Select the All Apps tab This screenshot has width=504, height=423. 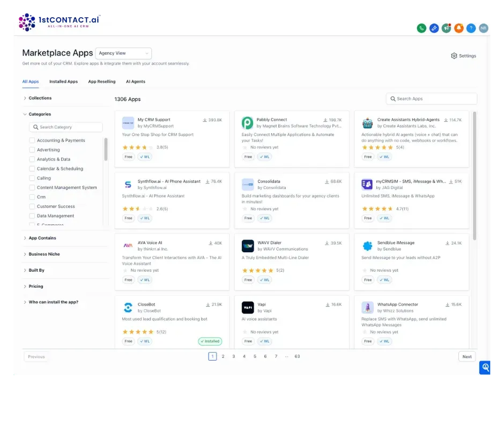tap(31, 82)
